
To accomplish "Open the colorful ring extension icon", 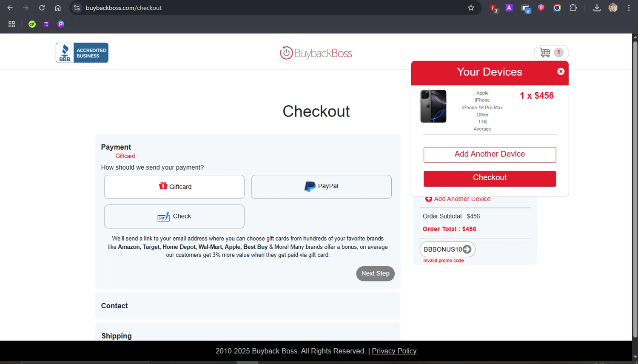I will click(557, 8).
